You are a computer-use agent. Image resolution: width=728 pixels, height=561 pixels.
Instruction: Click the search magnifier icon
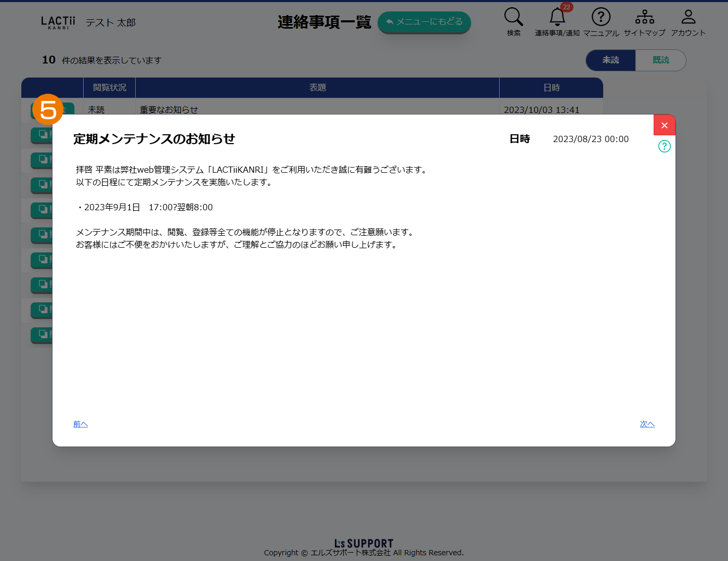click(x=513, y=17)
